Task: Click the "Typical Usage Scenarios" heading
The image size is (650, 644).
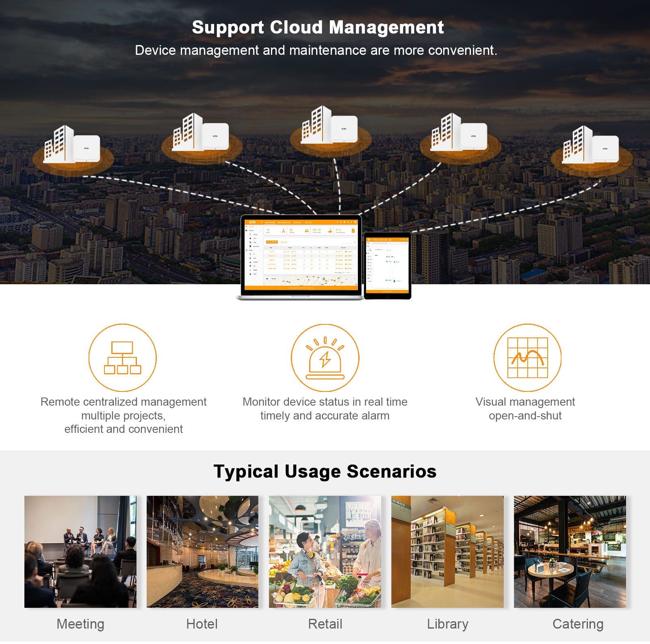Action: (325, 471)
